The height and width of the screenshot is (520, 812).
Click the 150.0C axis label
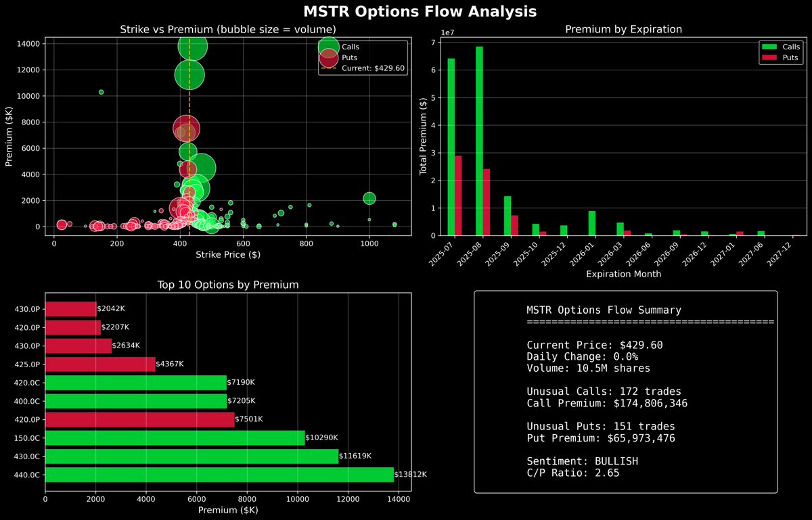click(x=28, y=438)
